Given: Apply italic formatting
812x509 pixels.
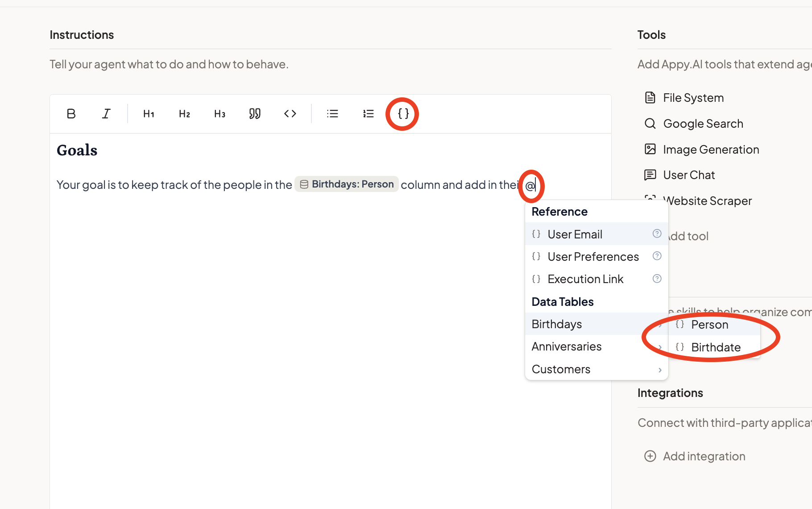Looking at the screenshot, I should [106, 113].
